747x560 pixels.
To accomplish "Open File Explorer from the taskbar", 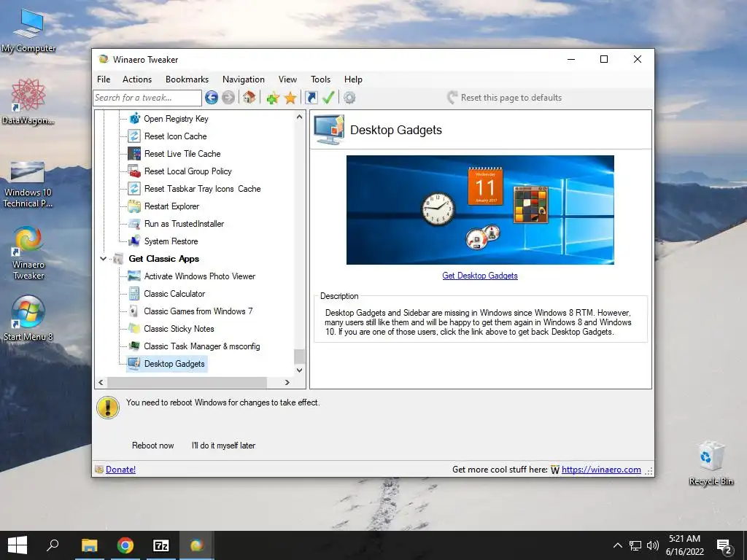I will pos(89,545).
